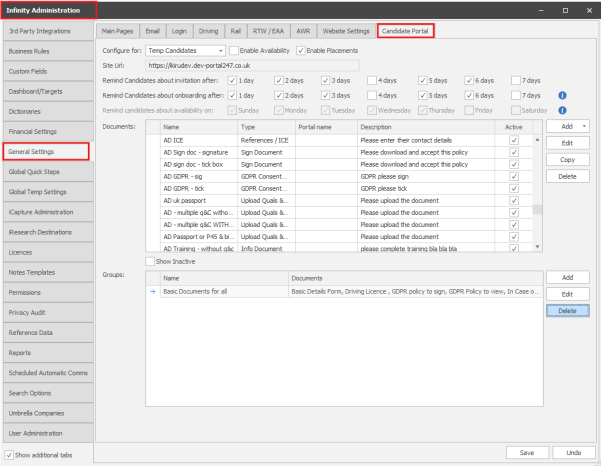The width and height of the screenshot is (601, 466).
Task: Click documents list scroll up arrow
Action: click(x=537, y=139)
